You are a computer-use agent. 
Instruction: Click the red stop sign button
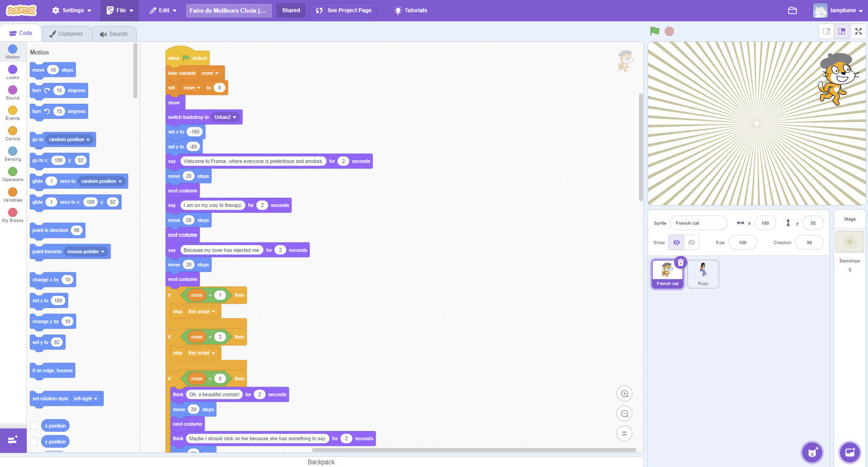[669, 31]
